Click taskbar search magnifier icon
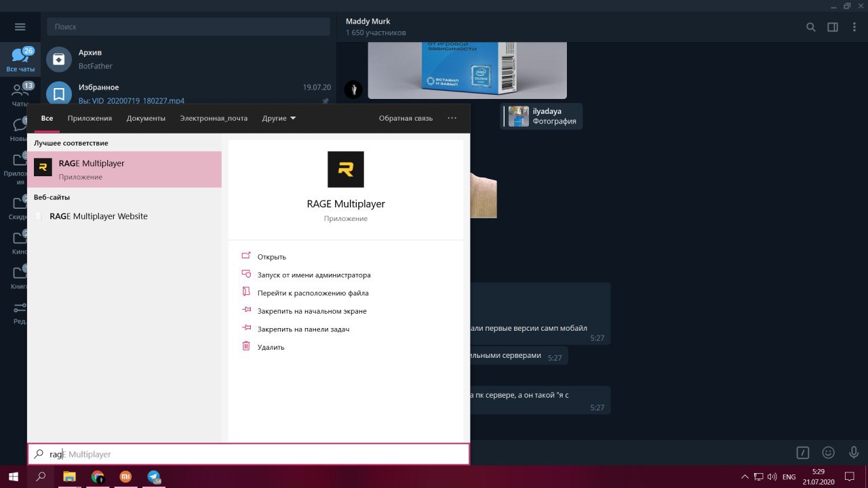This screenshot has height=488, width=868. tap(41, 476)
